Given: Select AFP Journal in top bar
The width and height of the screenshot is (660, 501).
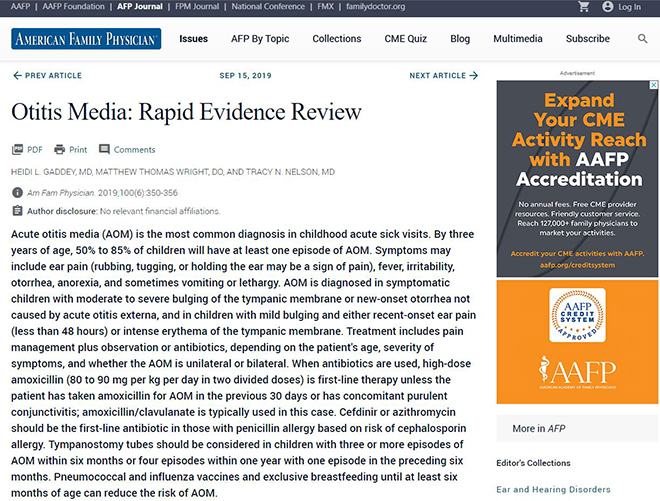Looking at the screenshot, I should pos(140,7).
